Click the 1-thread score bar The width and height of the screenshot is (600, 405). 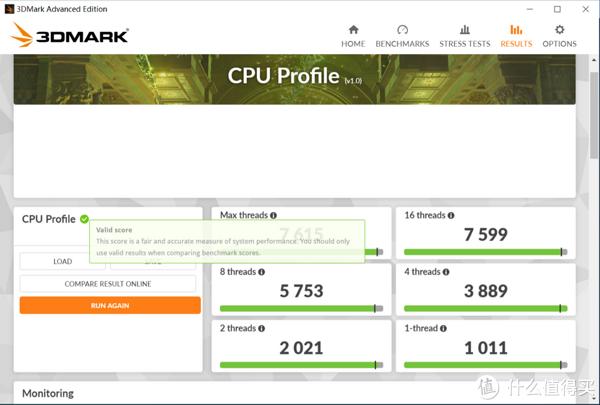click(486, 365)
